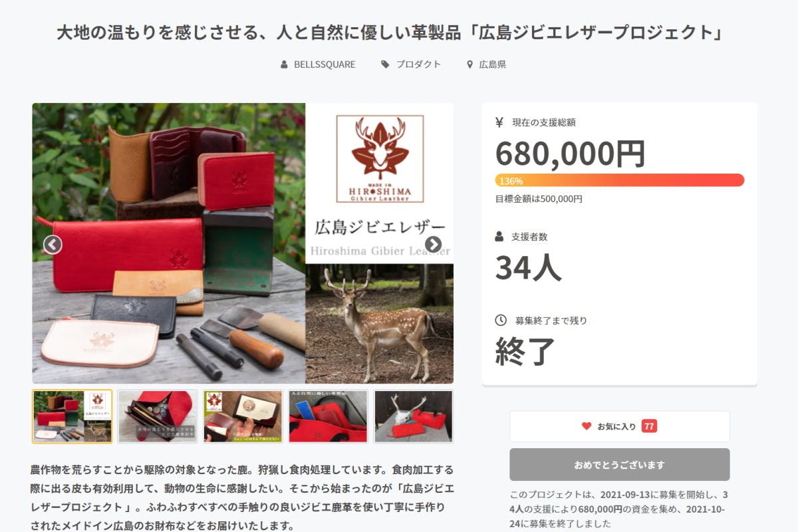The height and width of the screenshot is (532, 798).
Task: Open the BELLSSQUARE owner link
Action: coord(325,65)
